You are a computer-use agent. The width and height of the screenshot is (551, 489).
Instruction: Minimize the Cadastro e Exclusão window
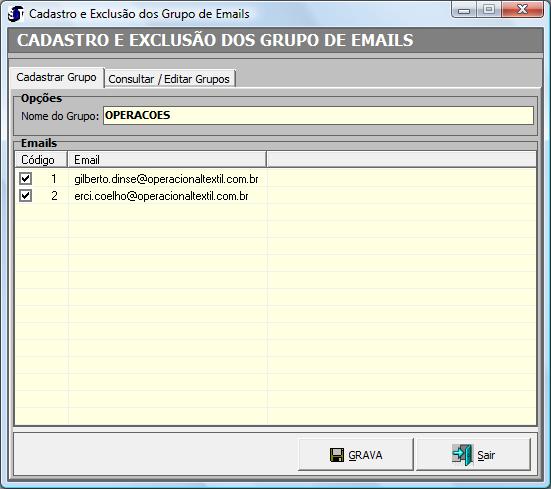464,10
